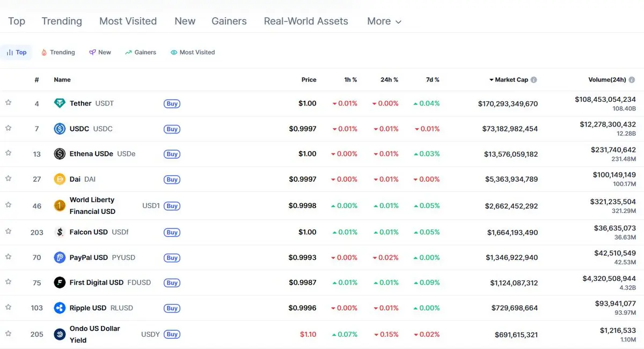This screenshot has width=644, height=349.
Task: Select the Top filter chip with chart icon
Action: click(17, 52)
